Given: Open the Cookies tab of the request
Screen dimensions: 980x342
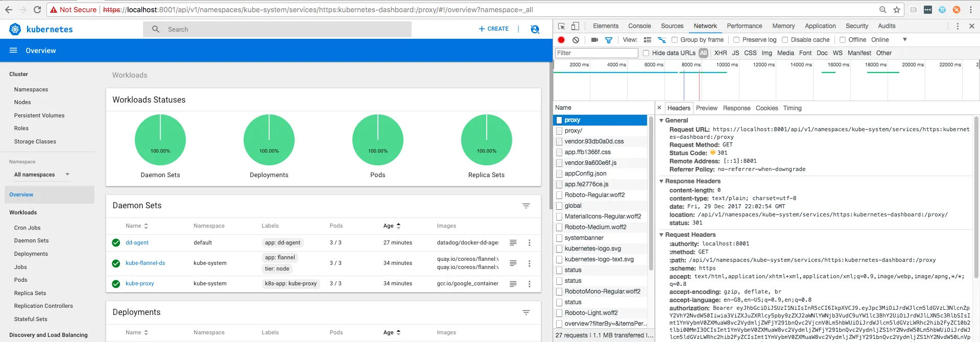Looking at the screenshot, I should pos(767,108).
